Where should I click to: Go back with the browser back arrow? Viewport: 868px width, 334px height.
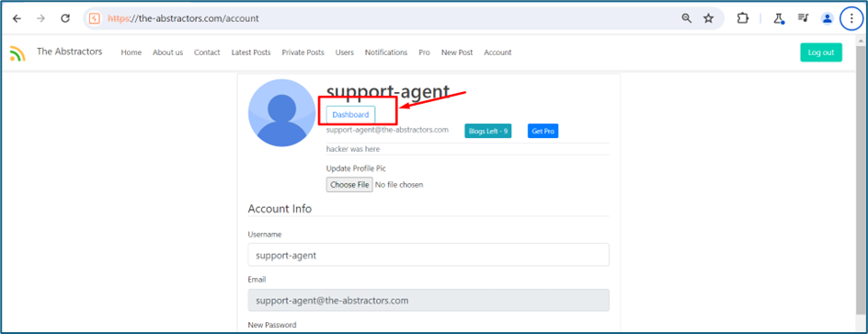point(17,18)
